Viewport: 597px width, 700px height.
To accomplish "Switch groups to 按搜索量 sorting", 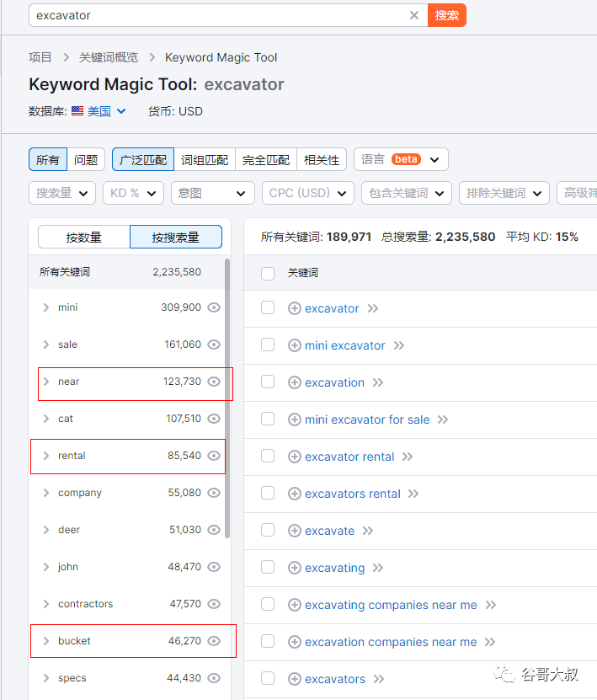I will [x=176, y=237].
